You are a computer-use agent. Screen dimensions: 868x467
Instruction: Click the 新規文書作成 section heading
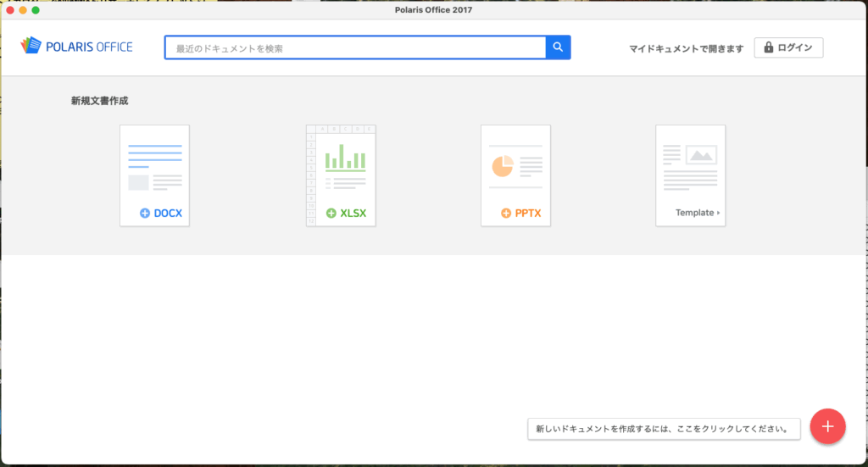pos(100,101)
